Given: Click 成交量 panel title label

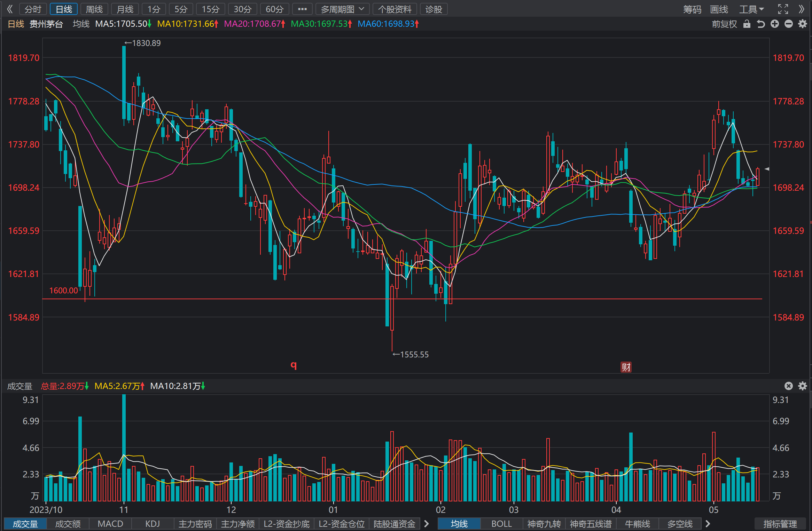Looking at the screenshot, I should pos(20,386).
